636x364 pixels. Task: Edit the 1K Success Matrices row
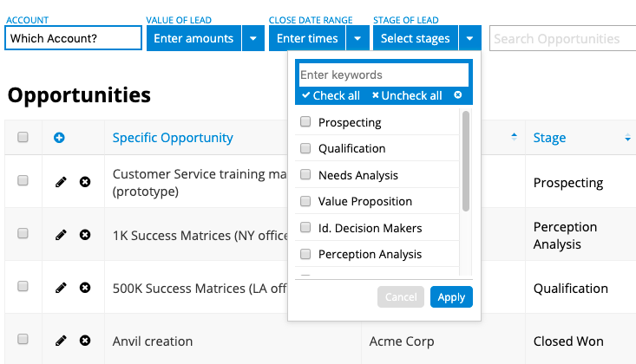pyautogui.click(x=61, y=234)
